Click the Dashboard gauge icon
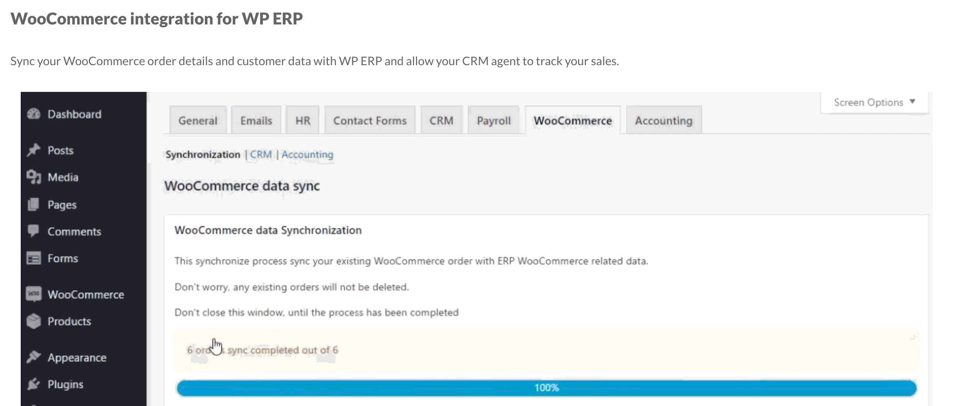The height and width of the screenshot is (406, 980). pos(33,114)
